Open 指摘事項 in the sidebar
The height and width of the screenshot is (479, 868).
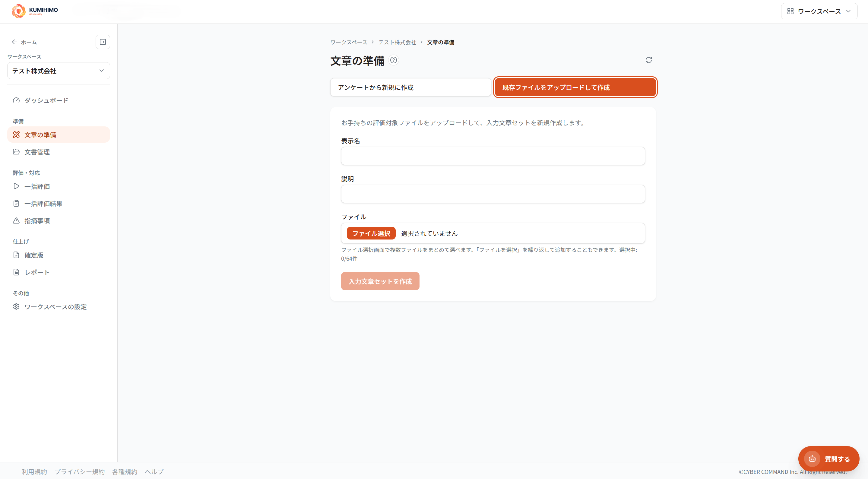(59, 221)
